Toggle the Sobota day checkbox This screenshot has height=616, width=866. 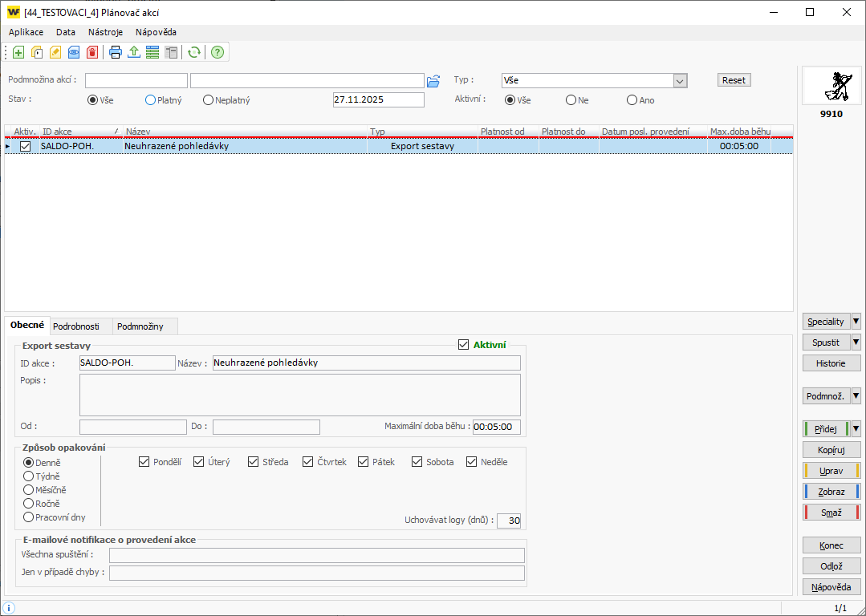pos(417,462)
